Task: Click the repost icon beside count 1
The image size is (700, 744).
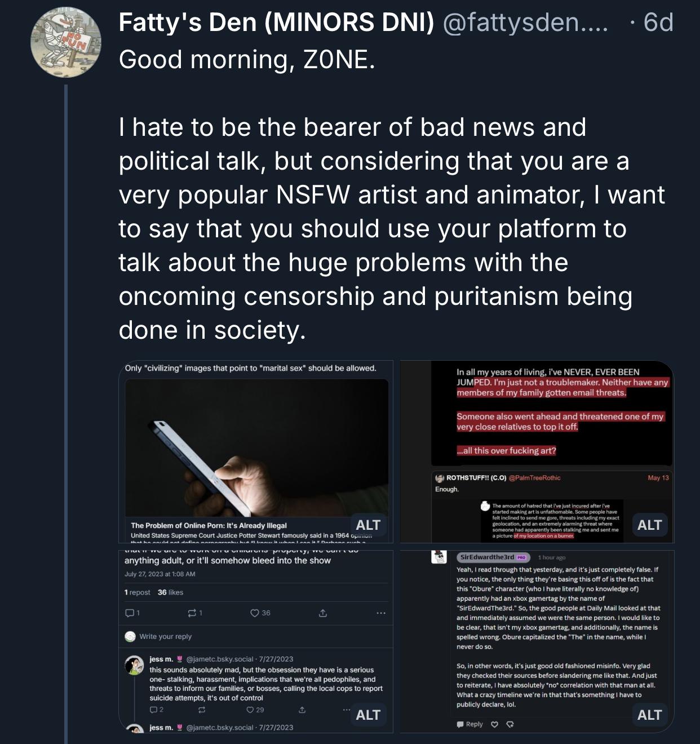Action: [191, 613]
